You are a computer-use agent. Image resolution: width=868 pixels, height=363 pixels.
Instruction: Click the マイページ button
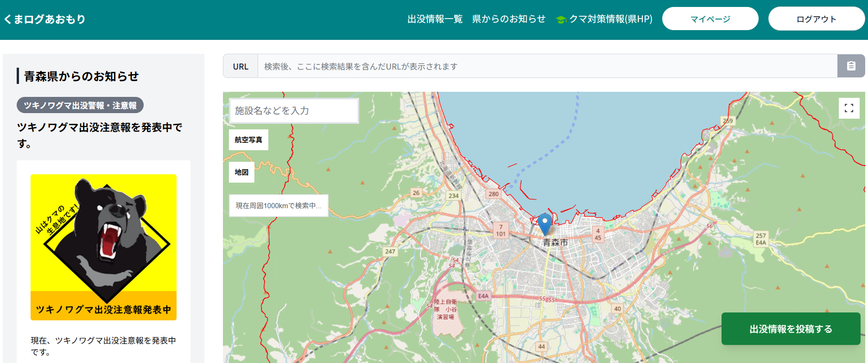point(710,19)
